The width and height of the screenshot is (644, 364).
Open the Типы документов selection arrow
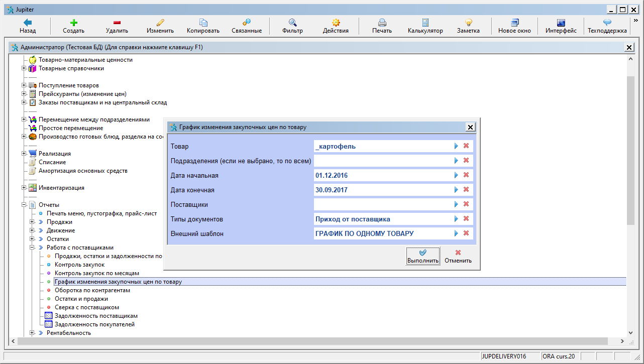pos(457,219)
